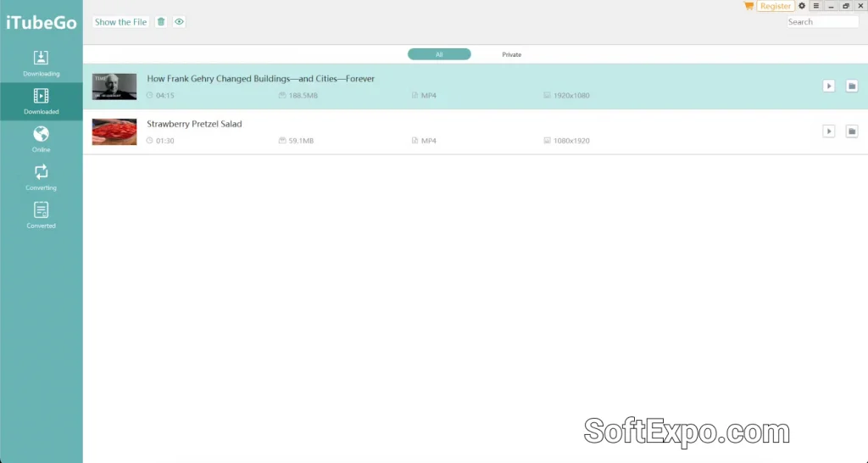Toggle the eye private mode icon
The image size is (868, 463).
click(179, 21)
